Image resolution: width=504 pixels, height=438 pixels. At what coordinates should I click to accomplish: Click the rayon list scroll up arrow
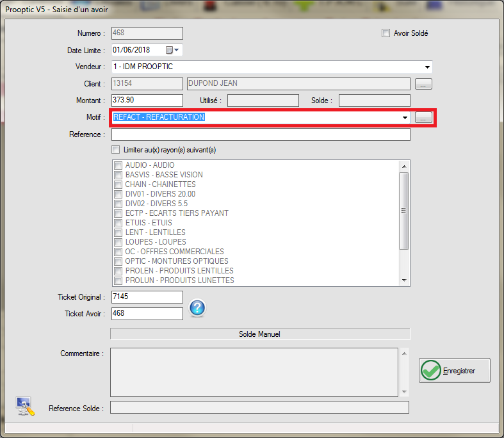(x=404, y=166)
